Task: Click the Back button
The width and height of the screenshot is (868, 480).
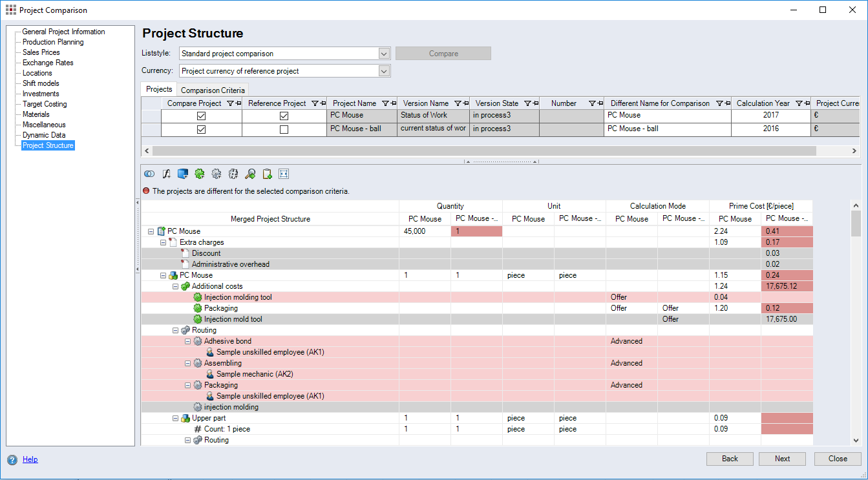Action: (x=730, y=459)
